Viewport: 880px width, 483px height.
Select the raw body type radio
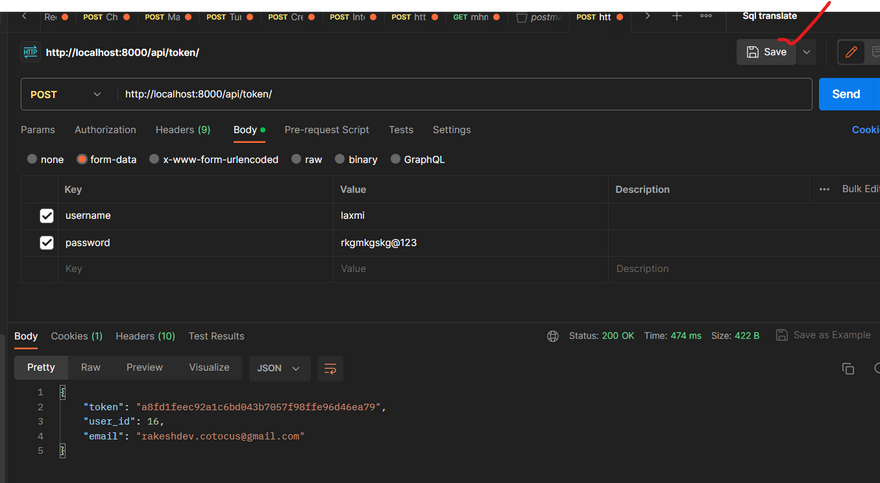point(299,159)
